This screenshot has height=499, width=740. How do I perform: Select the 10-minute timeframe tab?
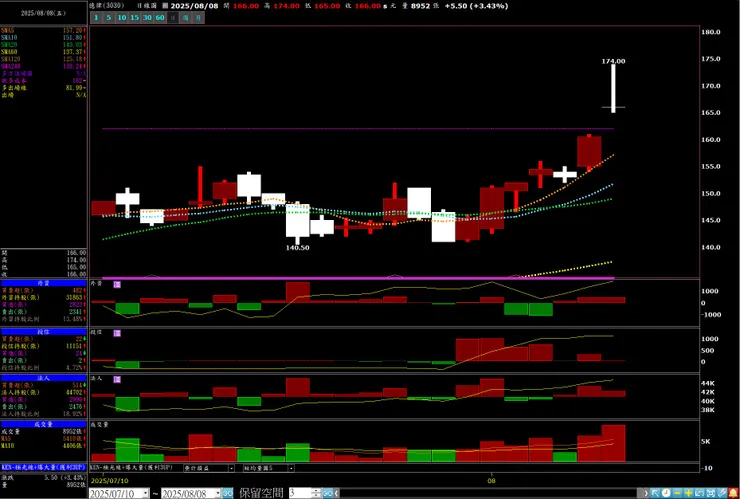pos(122,18)
